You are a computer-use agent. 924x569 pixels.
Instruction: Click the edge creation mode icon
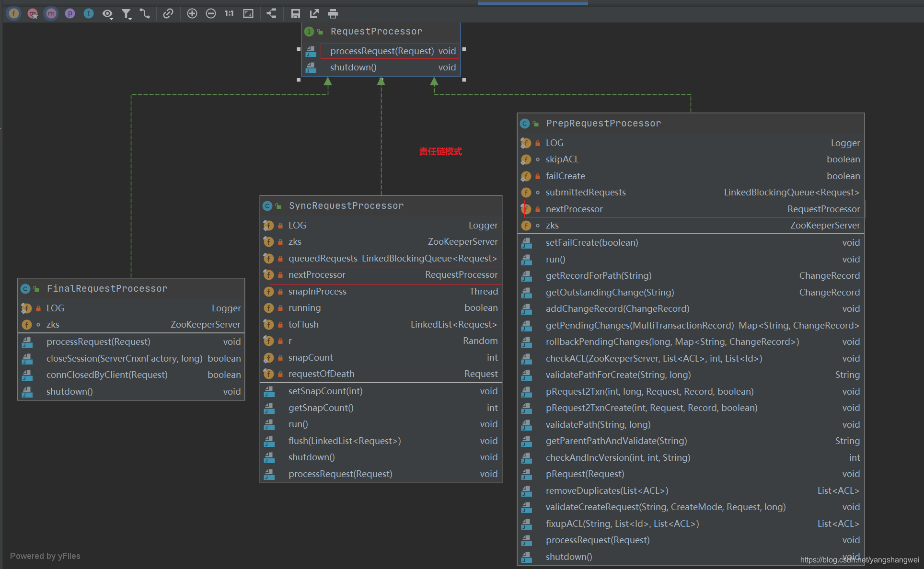pos(145,13)
